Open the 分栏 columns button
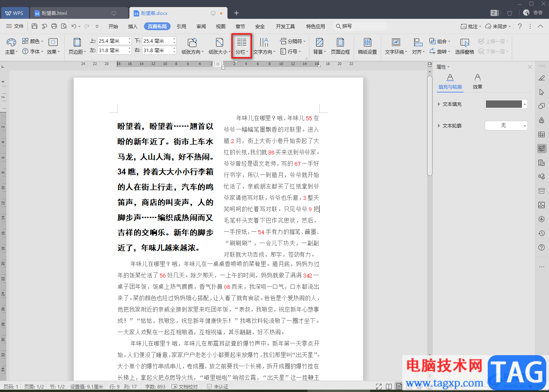This screenshot has width=549, height=392. pos(242,46)
